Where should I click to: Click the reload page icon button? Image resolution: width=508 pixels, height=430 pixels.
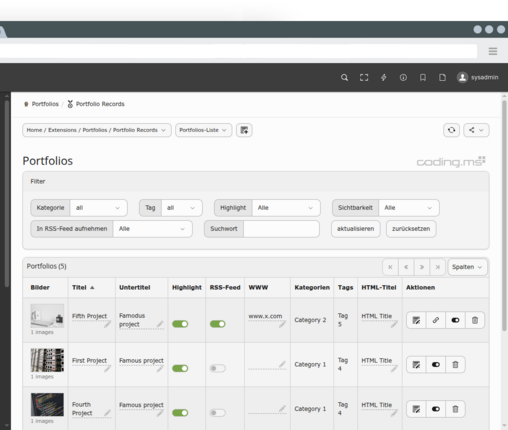pyautogui.click(x=451, y=130)
